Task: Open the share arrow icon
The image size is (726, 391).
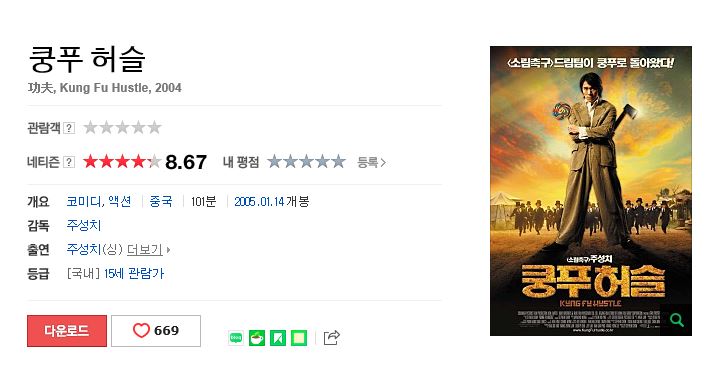Action: click(x=332, y=338)
